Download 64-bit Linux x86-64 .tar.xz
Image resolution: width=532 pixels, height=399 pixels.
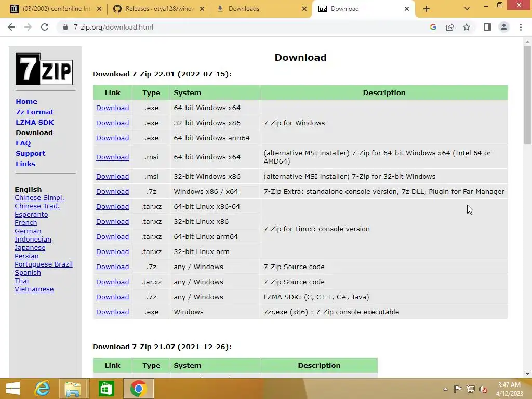(112, 207)
